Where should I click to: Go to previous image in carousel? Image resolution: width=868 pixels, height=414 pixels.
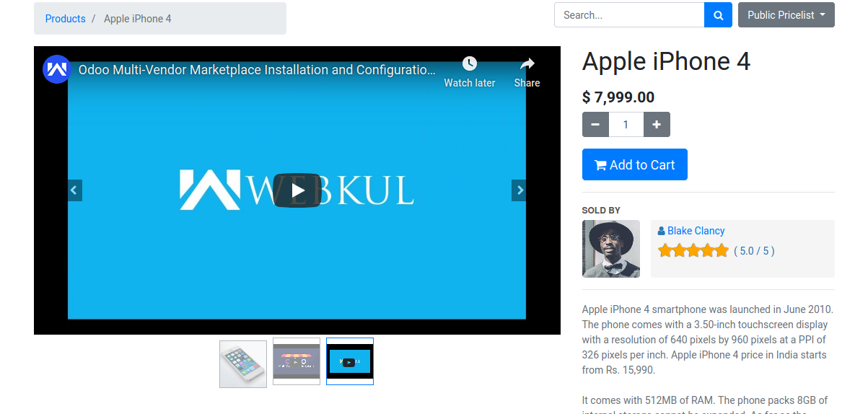point(74,190)
